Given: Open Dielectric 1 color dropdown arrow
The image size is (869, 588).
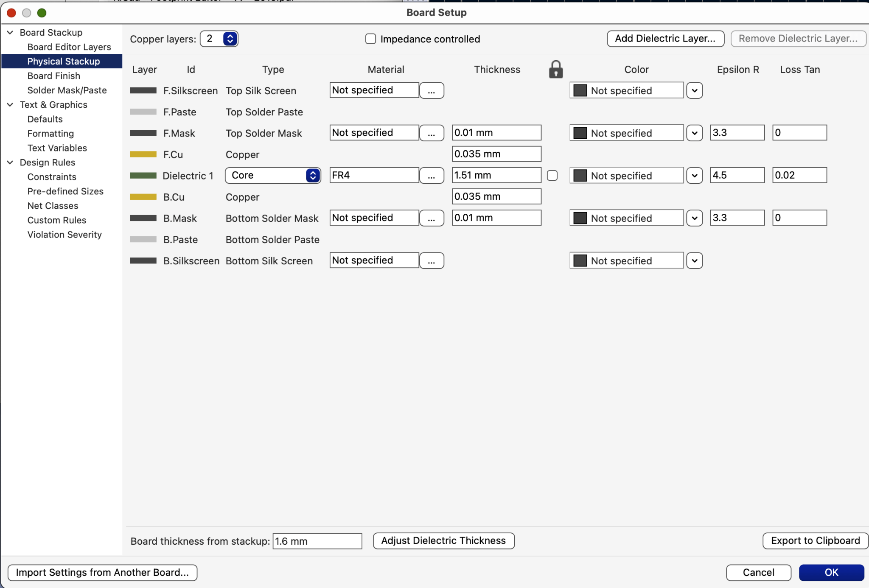Looking at the screenshot, I should click(x=694, y=175).
